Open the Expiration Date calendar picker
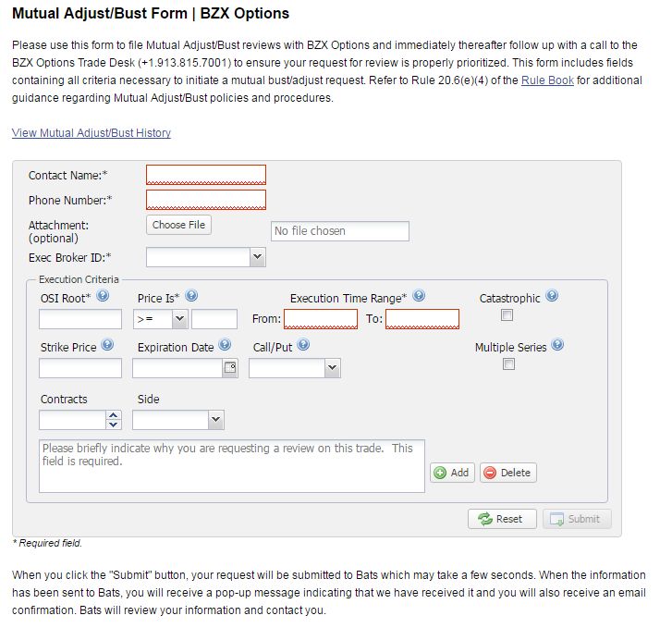The width and height of the screenshot is (672, 628). point(230,368)
